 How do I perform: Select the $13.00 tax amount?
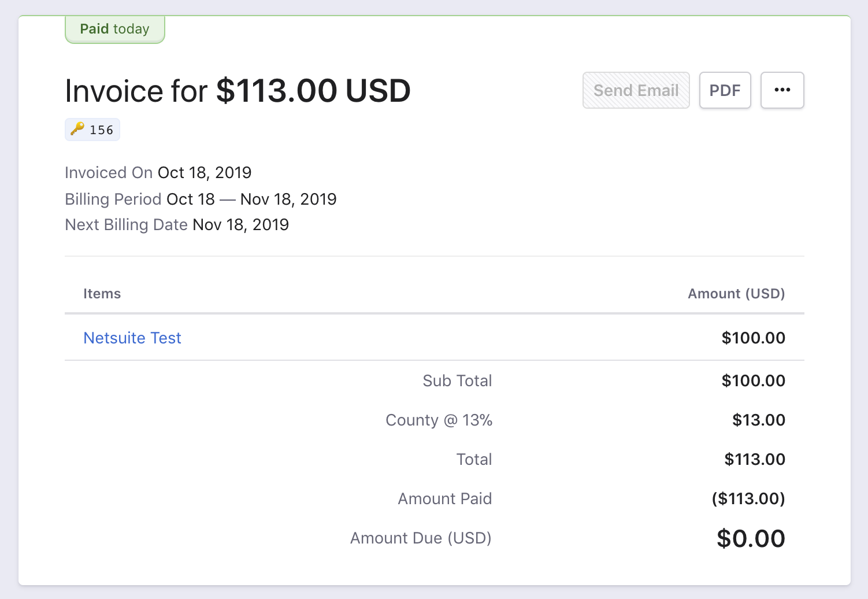click(x=758, y=420)
